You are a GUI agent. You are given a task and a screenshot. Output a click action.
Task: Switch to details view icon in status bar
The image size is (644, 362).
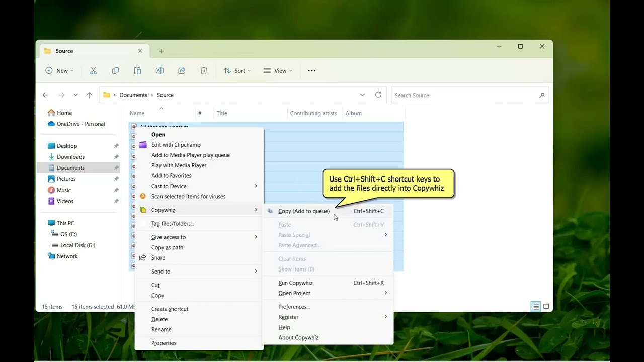point(536,307)
